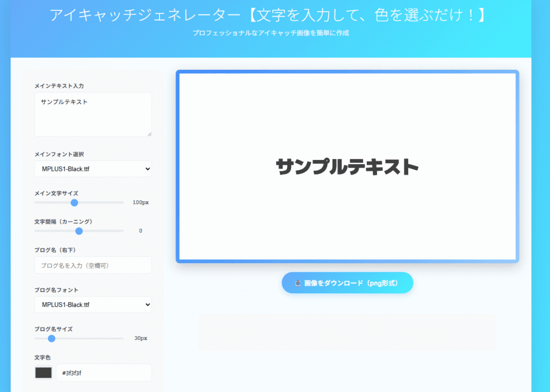Viewport: 550px width, 392px height.
Task: Click the #3f3f3f hex color field
Action: (104, 373)
